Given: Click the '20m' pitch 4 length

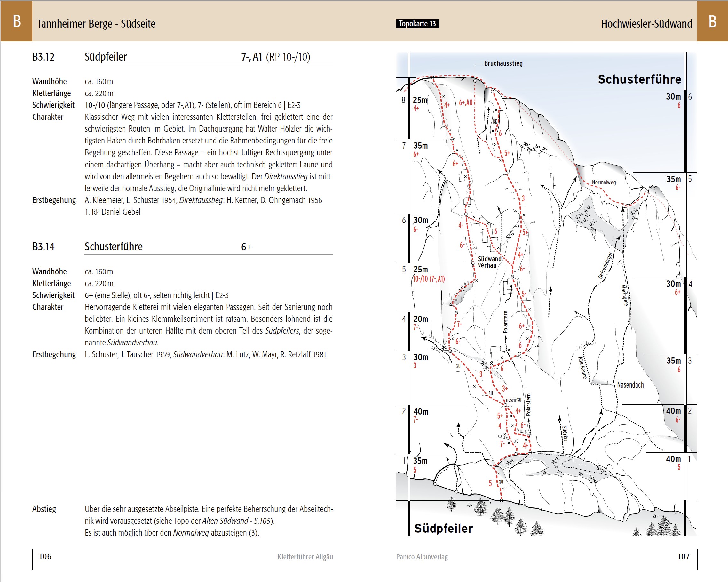Looking at the screenshot, I should coord(421,319).
